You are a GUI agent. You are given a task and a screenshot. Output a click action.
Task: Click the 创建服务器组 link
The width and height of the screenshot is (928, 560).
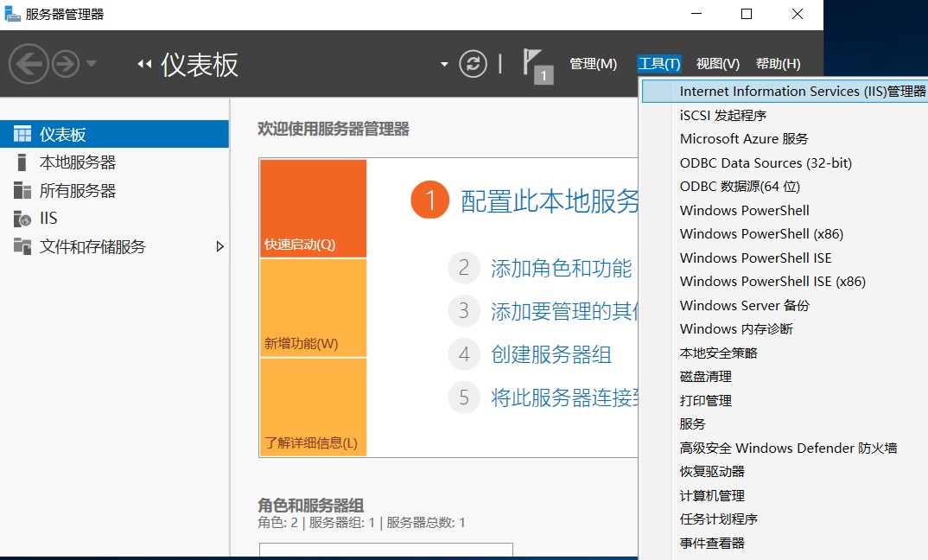pos(551,354)
